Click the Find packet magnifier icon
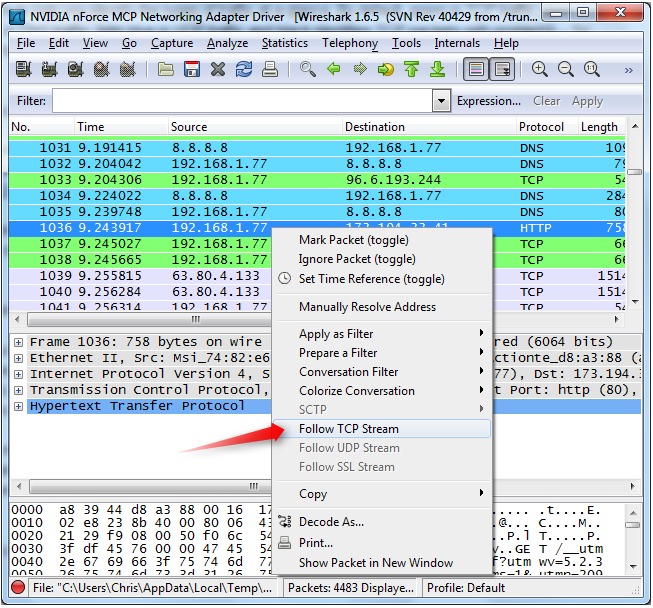 [x=308, y=70]
